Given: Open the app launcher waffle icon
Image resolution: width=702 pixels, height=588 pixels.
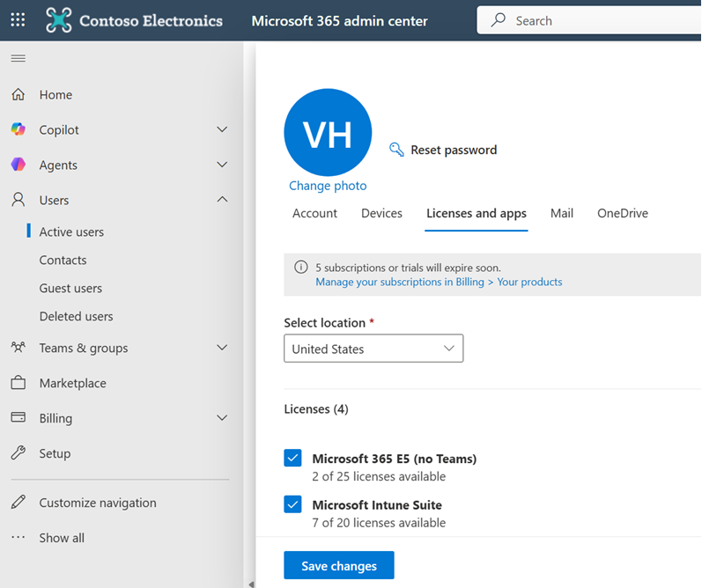Looking at the screenshot, I should coord(18,19).
